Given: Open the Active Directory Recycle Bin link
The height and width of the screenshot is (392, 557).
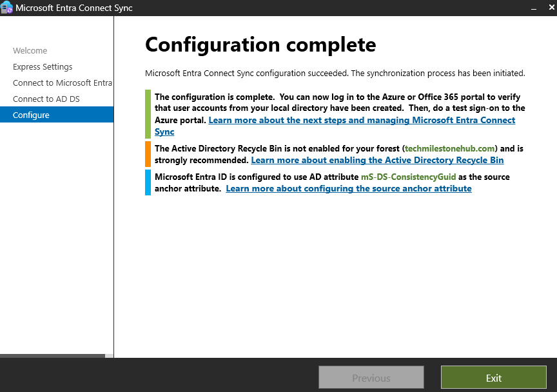Looking at the screenshot, I should click(377, 161).
